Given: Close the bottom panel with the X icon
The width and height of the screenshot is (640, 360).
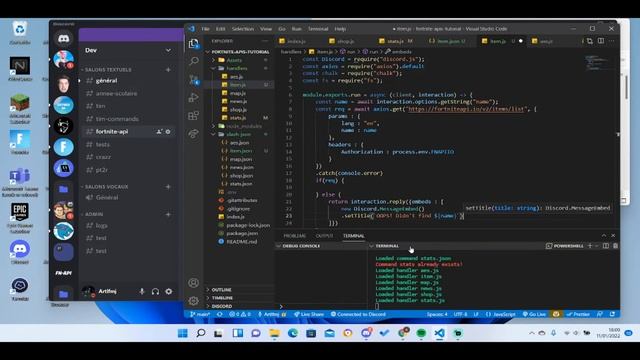Looking at the screenshot, I should tap(613, 236).
